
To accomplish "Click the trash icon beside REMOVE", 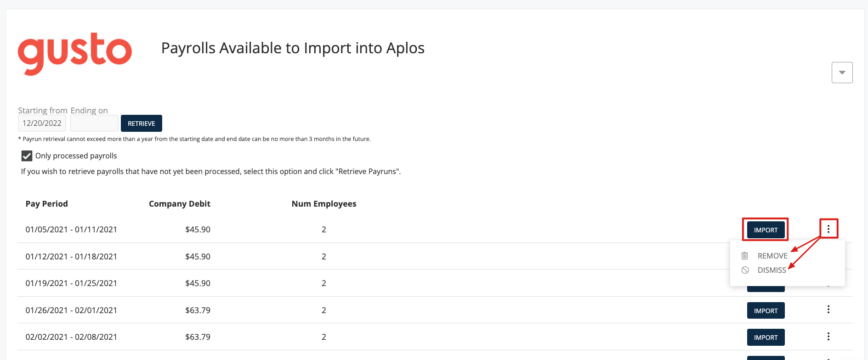I will (x=745, y=256).
